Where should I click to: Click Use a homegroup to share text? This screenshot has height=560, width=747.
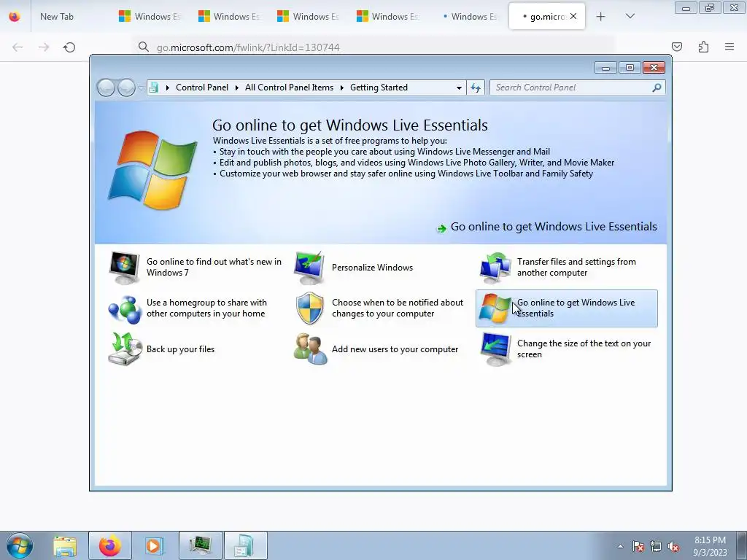pyautogui.click(x=206, y=308)
